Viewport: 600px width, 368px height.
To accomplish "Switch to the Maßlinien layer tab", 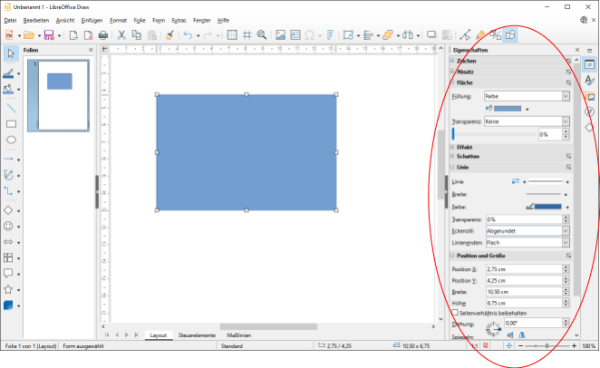I will [239, 335].
